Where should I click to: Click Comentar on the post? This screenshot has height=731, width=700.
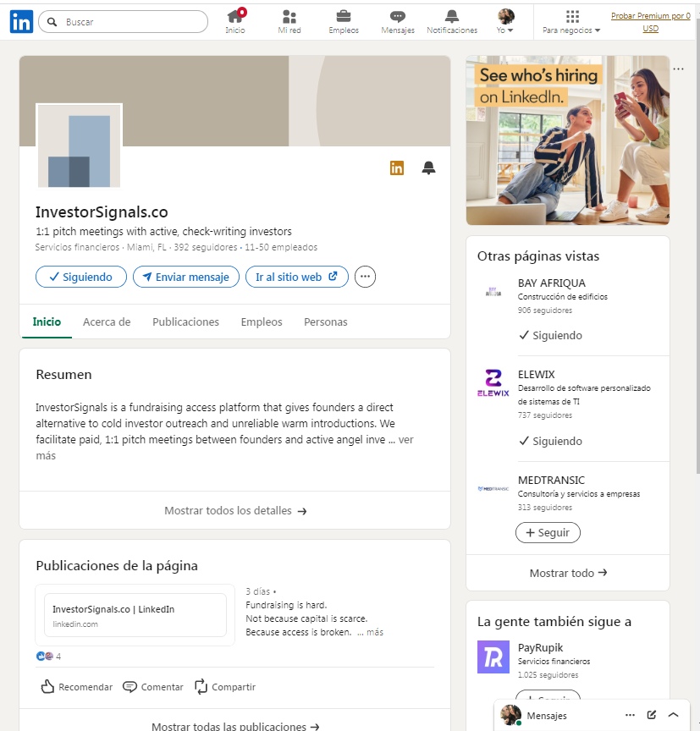(x=153, y=687)
